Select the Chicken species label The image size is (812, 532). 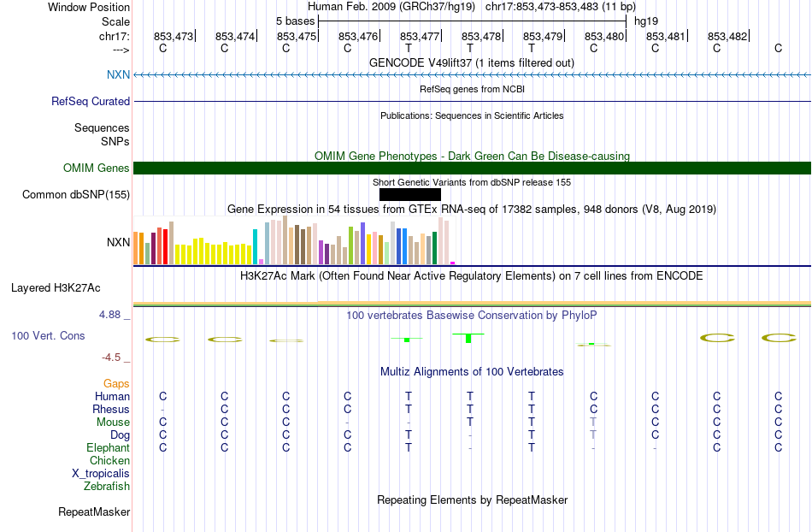click(x=109, y=460)
